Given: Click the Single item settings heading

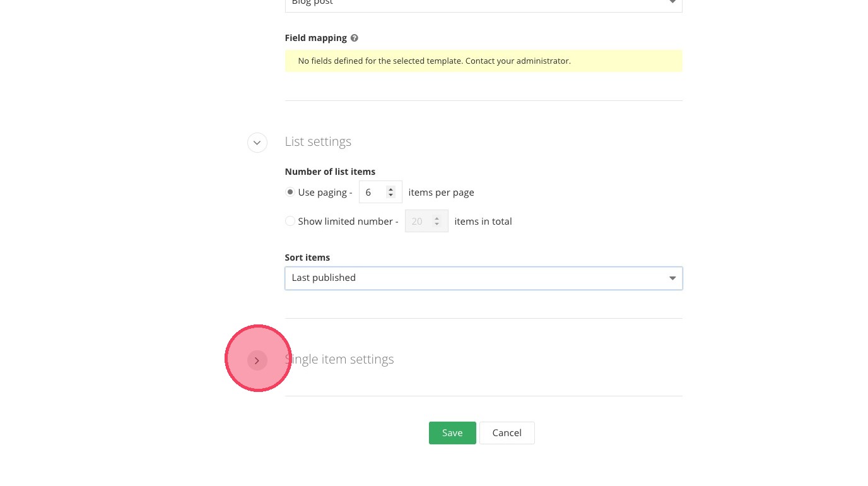Looking at the screenshot, I should pyautogui.click(x=339, y=359).
